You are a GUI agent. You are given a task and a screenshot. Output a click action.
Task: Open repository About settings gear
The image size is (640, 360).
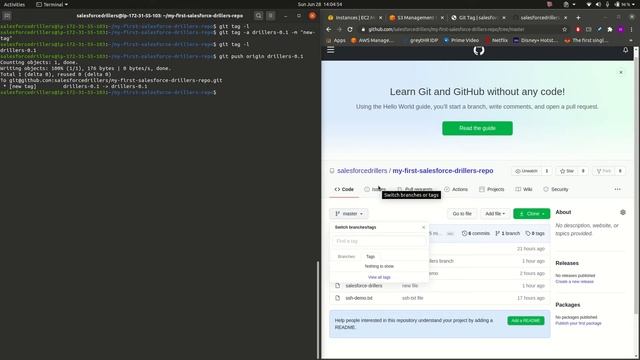tap(622, 212)
